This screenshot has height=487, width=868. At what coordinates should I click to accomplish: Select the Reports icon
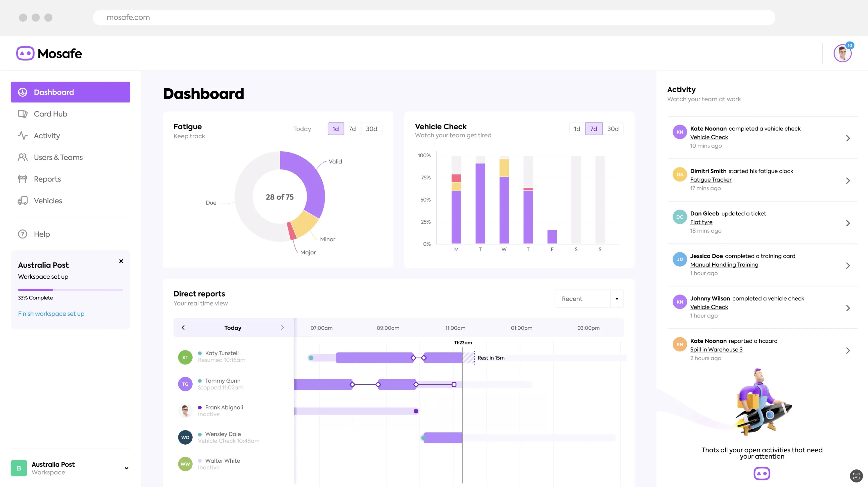point(22,179)
